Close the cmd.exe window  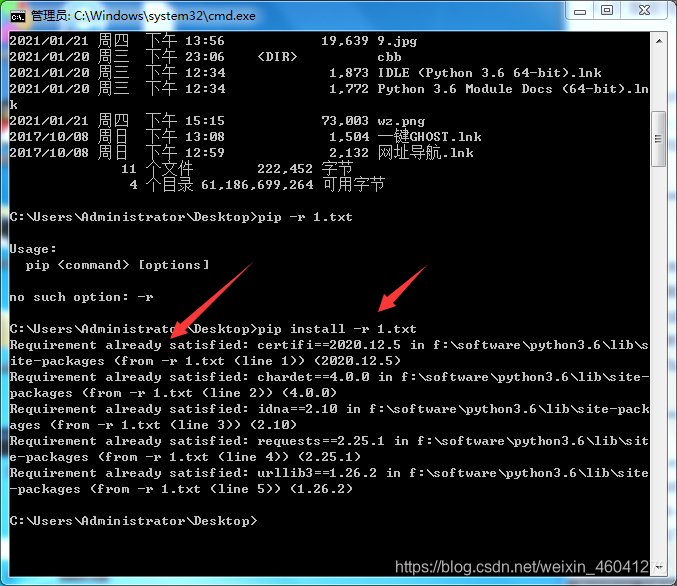pos(644,11)
